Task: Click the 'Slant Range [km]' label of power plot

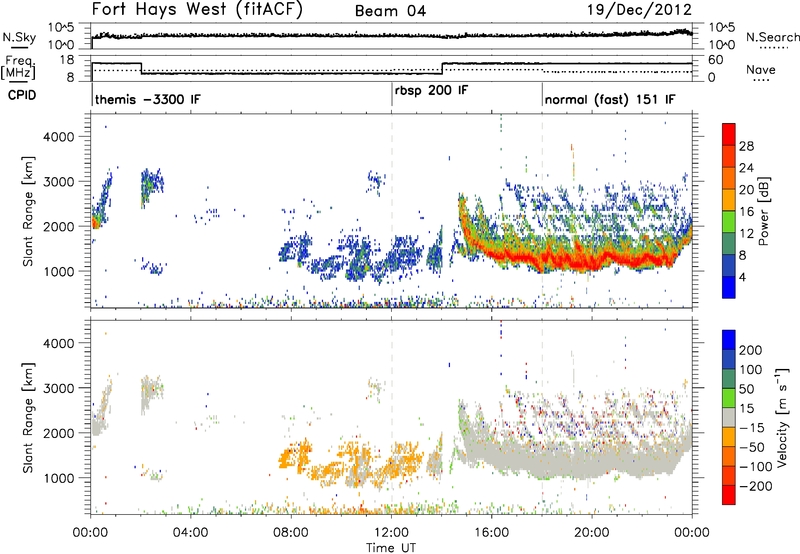Action: [x=28, y=211]
